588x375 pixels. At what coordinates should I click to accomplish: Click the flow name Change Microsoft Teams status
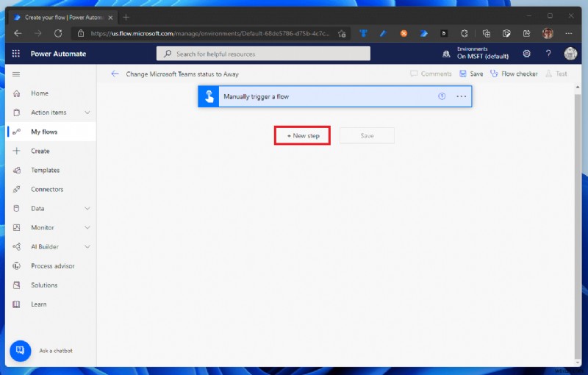182,74
